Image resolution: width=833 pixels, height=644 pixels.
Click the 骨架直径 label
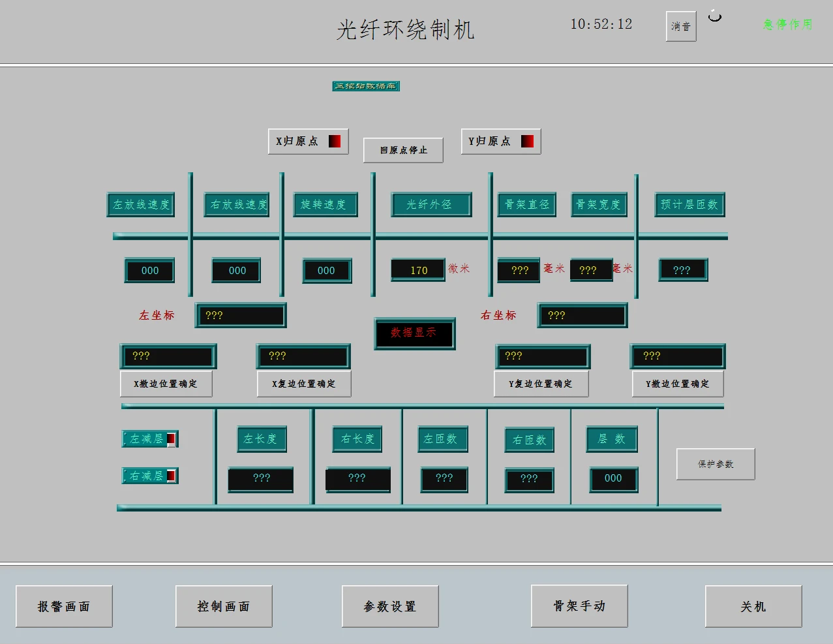click(527, 205)
